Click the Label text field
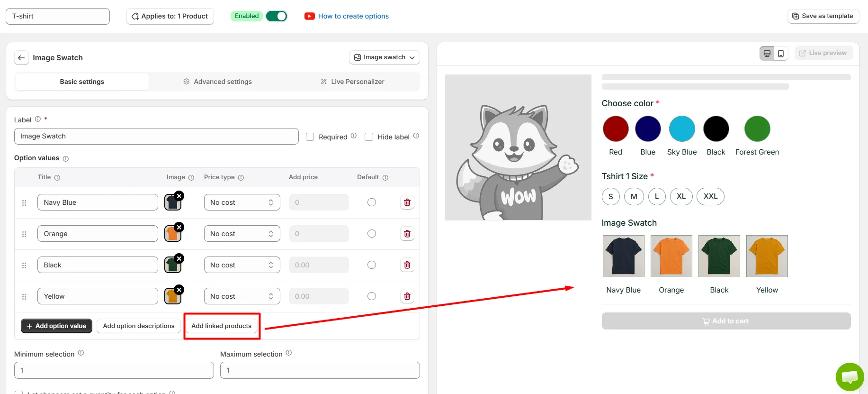Image resolution: width=868 pixels, height=394 pixels. click(156, 136)
